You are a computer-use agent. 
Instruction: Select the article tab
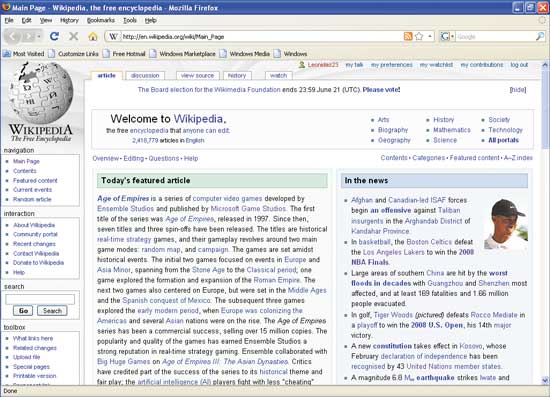pos(107,75)
